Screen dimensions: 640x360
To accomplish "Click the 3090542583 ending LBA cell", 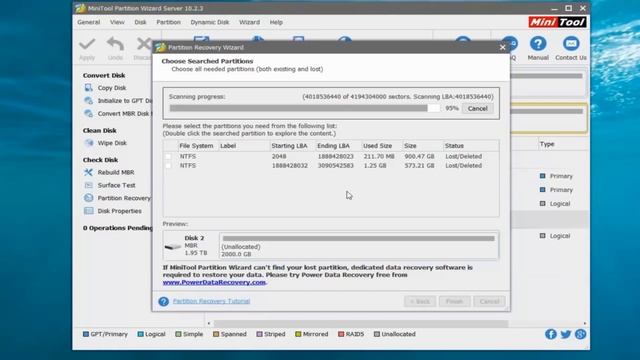I will (336, 166).
